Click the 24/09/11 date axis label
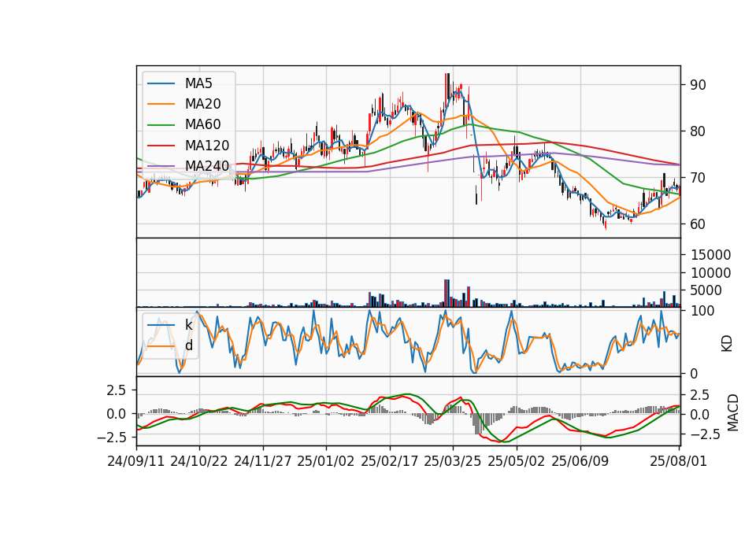 (x=136, y=461)
